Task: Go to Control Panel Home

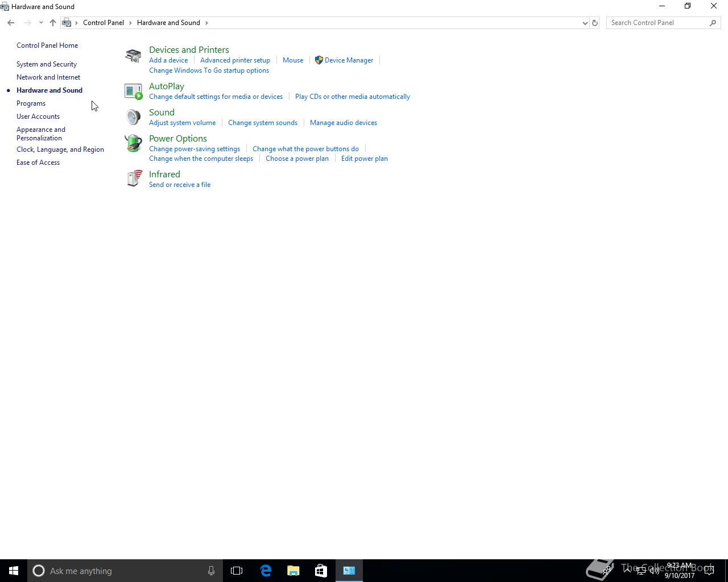Action: pyautogui.click(x=47, y=45)
